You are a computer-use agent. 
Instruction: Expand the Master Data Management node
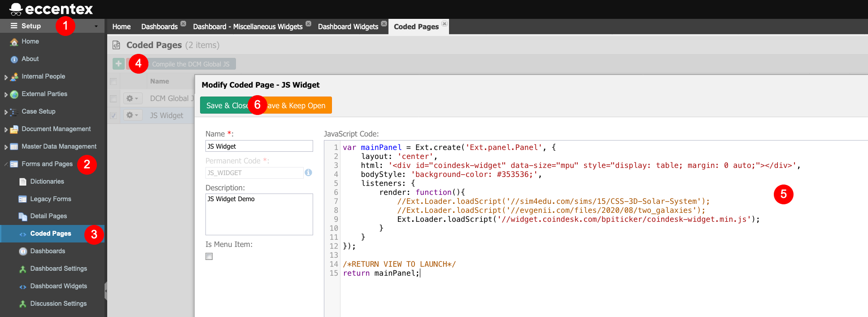[x=6, y=147]
